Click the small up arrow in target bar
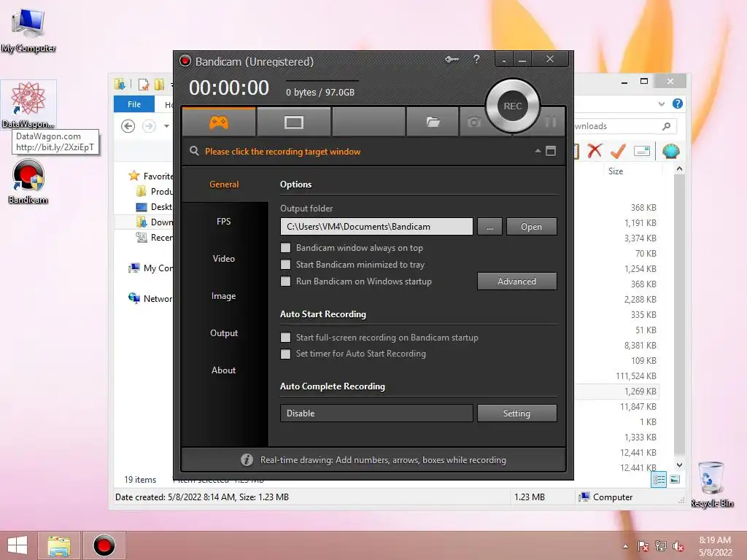The width and height of the screenshot is (747, 560). point(538,150)
